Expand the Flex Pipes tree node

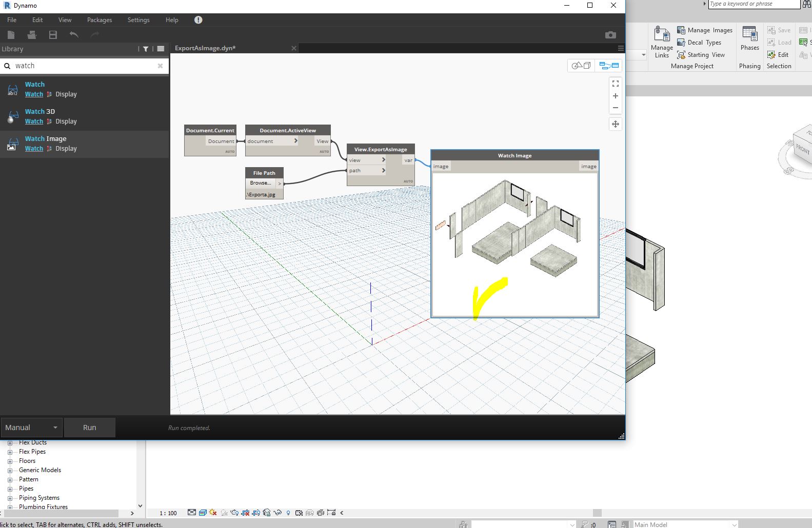[x=10, y=452]
